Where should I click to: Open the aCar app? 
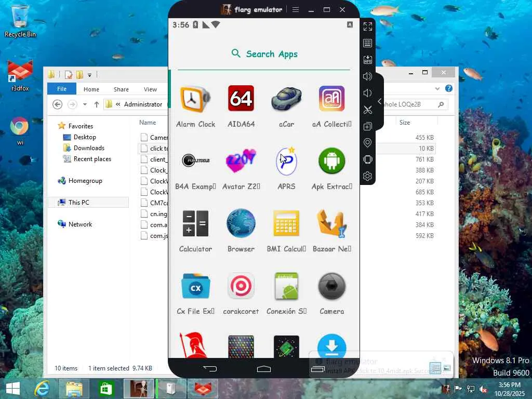pos(286,99)
